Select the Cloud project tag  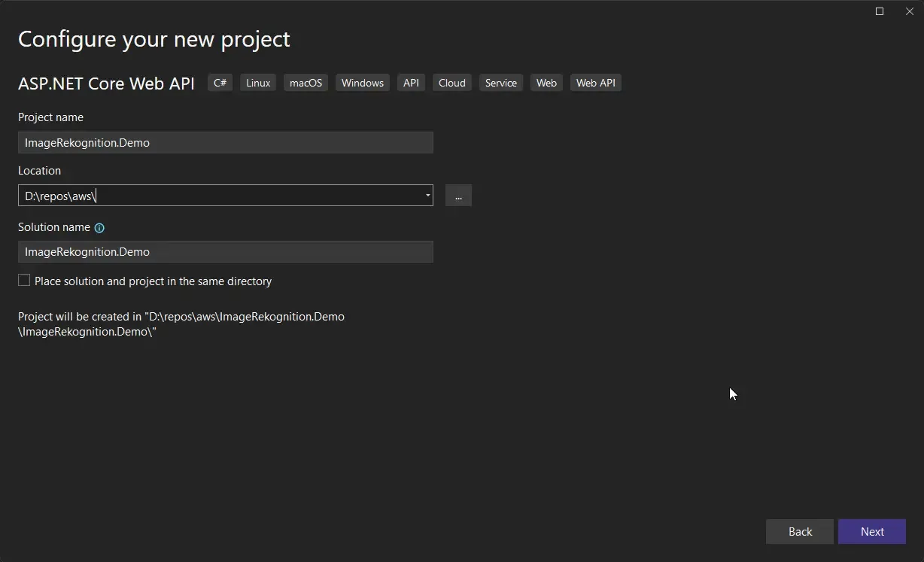[451, 83]
